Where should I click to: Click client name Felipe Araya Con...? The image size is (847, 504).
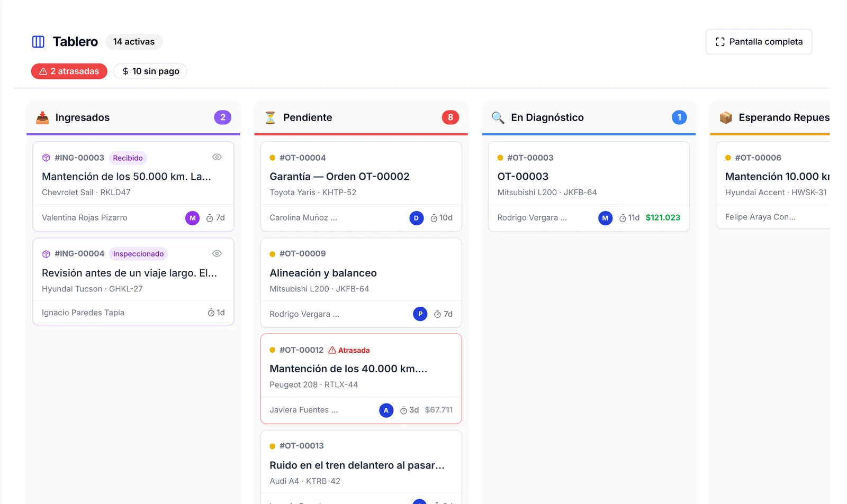click(760, 217)
